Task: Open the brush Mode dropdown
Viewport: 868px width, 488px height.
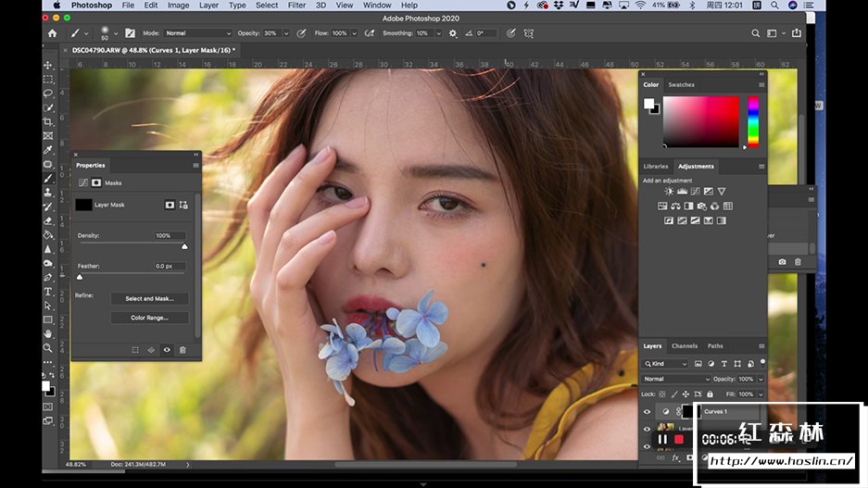Action: [197, 33]
